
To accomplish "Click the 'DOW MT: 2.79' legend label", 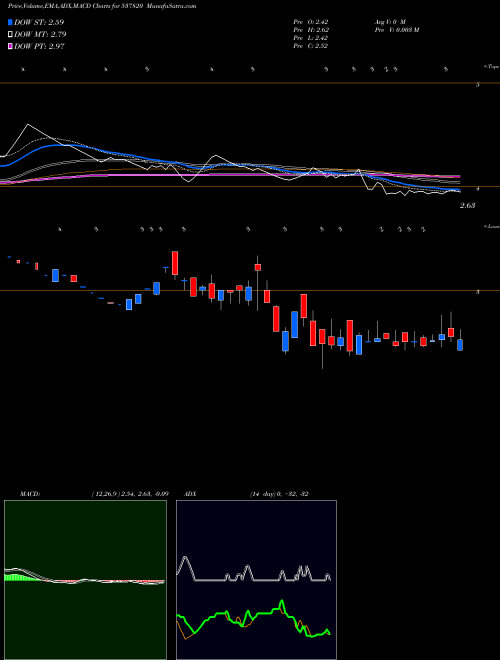I will (x=40, y=34).
